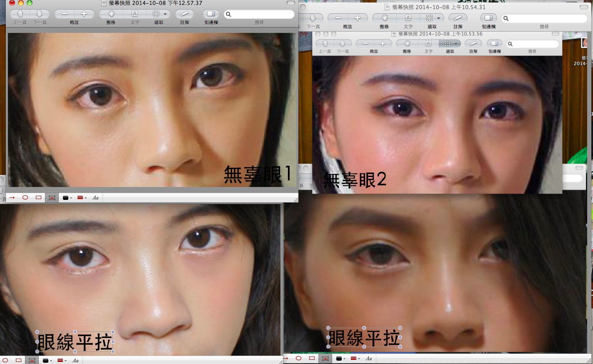The height and width of the screenshot is (364, 593).
Task: Zoom out in the 10.54.31 window
Action: 338,18
